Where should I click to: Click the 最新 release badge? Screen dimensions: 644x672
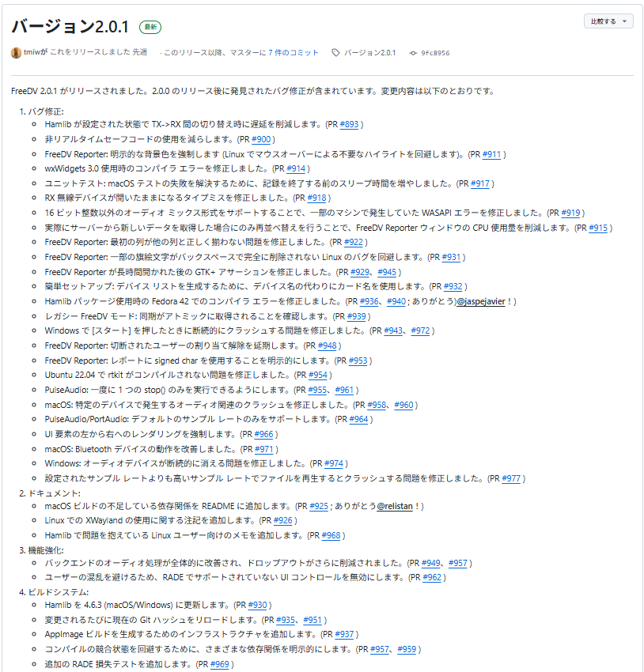point(150,27)
